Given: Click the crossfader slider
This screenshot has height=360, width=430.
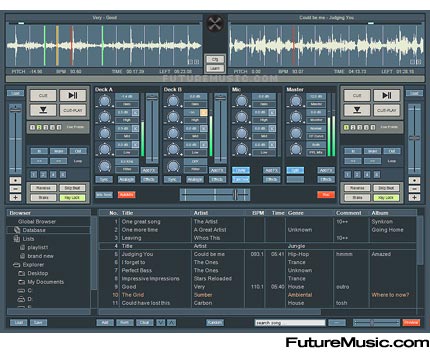Looking at the screenshot, I should (x=215, y=195).
